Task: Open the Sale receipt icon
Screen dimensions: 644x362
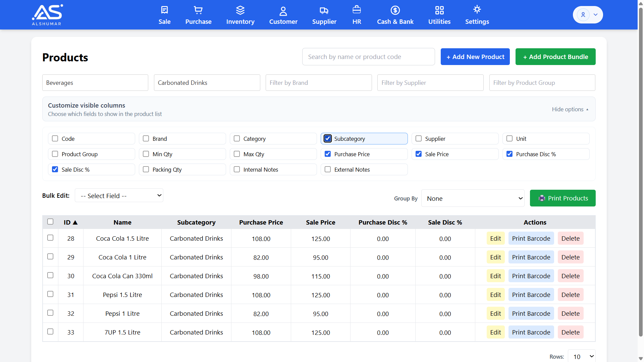Action: pos(164,10)
